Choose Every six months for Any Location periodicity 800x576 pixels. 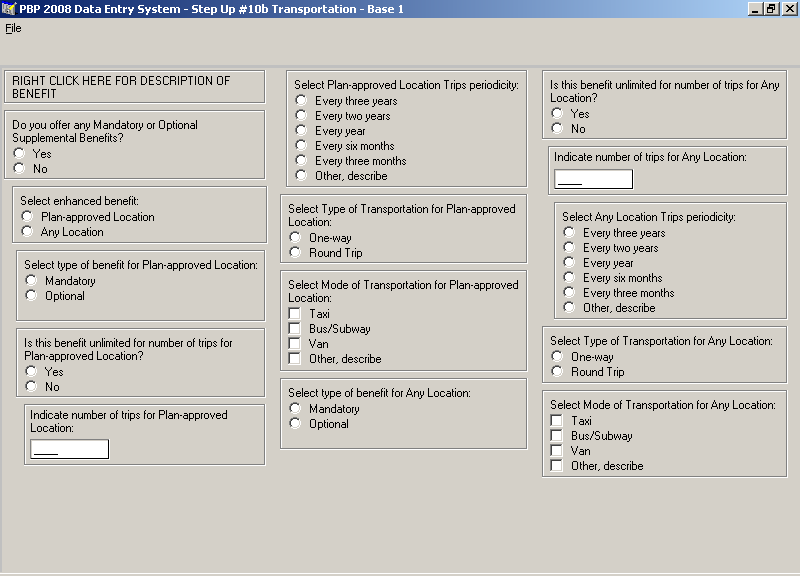tap(570, 278)
